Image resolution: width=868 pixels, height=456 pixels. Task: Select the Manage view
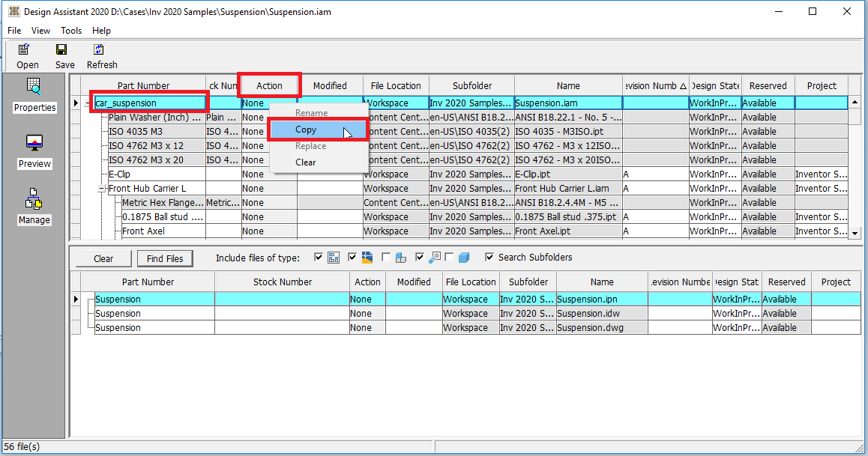34,207
